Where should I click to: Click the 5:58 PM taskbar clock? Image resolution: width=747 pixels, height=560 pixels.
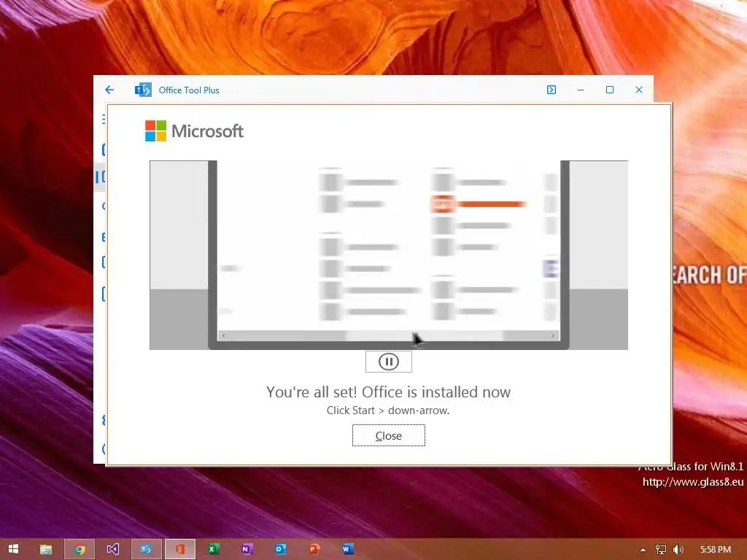pyautogui.click(x=716, y=550)
